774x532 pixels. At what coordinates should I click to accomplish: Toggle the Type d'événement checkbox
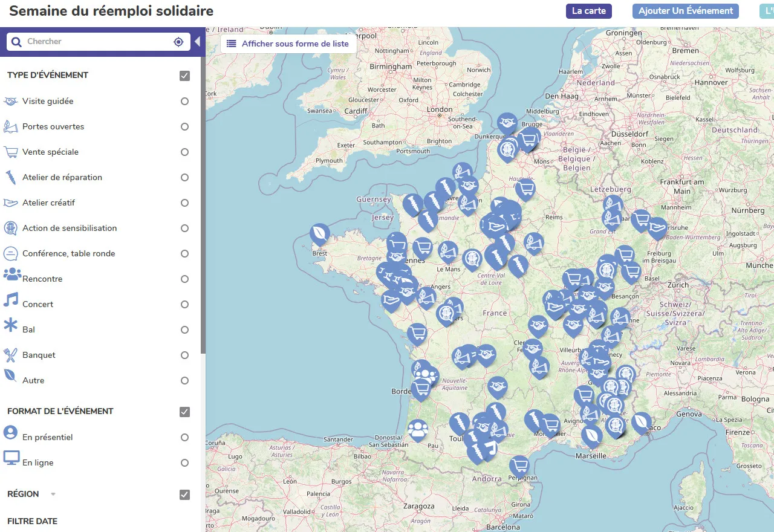185,76
